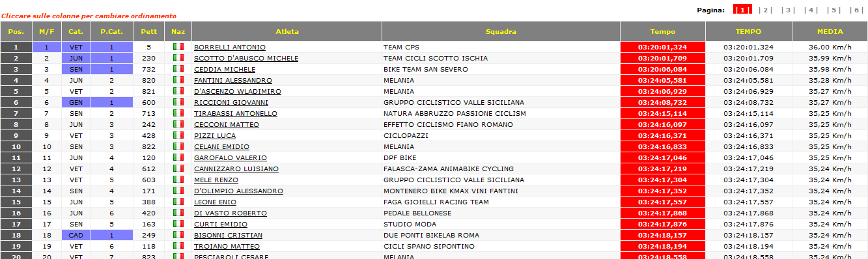Sort by the Cat. column header

[x=76, y=31]
